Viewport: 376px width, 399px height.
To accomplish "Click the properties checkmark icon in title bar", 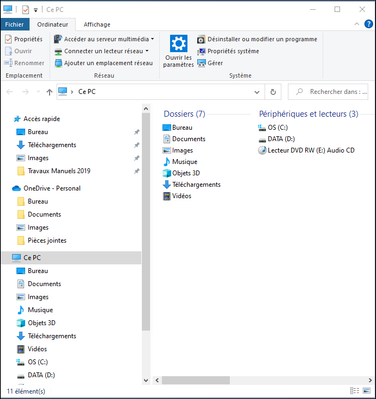I will point(25,10).
